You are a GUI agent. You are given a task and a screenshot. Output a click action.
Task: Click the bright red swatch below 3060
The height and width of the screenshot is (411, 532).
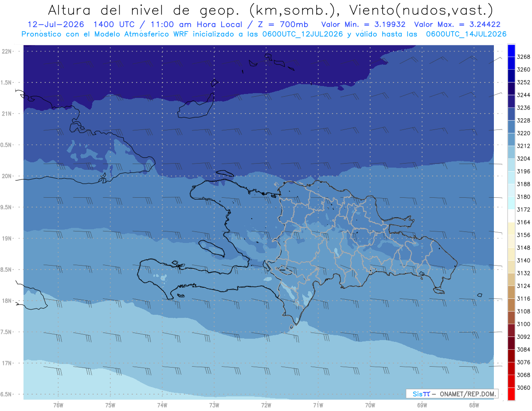tap(511, 394)
